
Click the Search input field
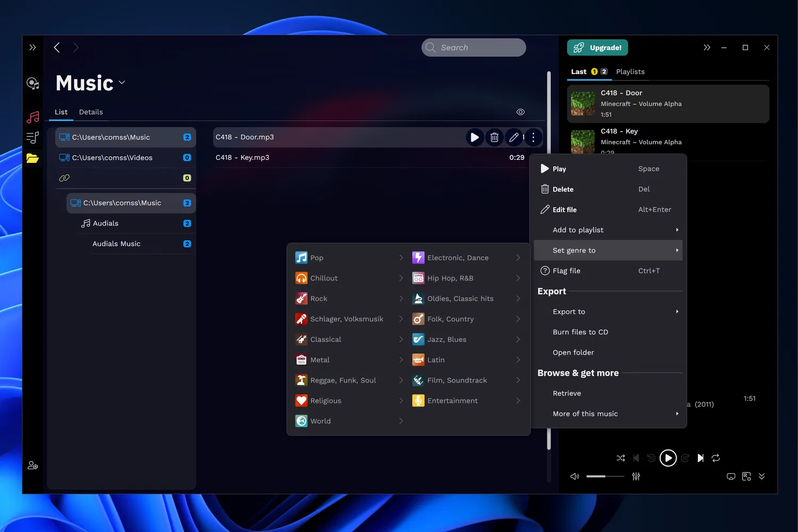click(473, 47)
